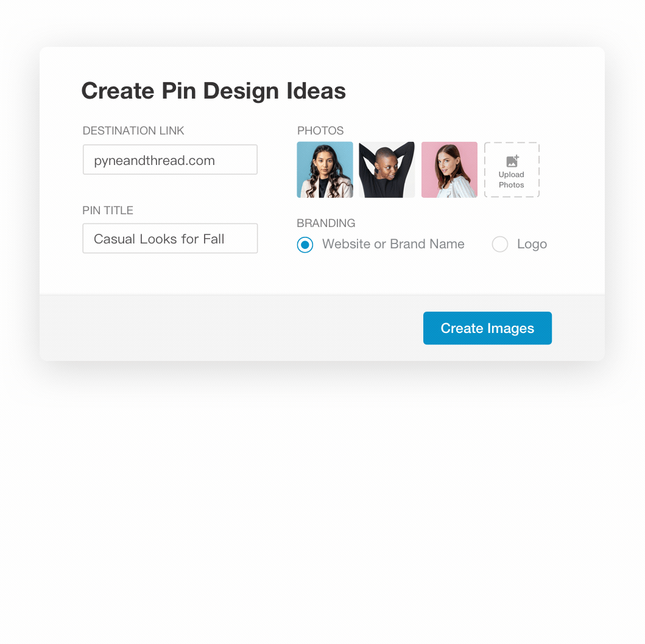Click the gray footer bar beside Create Images

(231, 329)
